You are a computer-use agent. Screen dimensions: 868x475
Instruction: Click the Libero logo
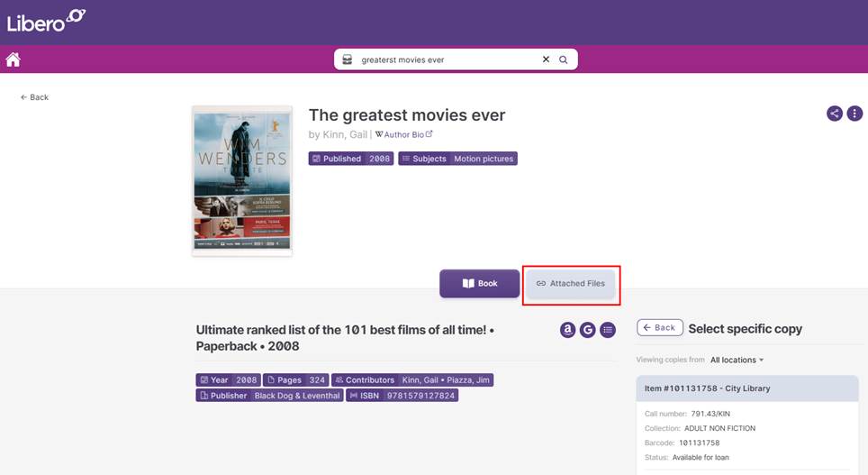tap(45, 20)
